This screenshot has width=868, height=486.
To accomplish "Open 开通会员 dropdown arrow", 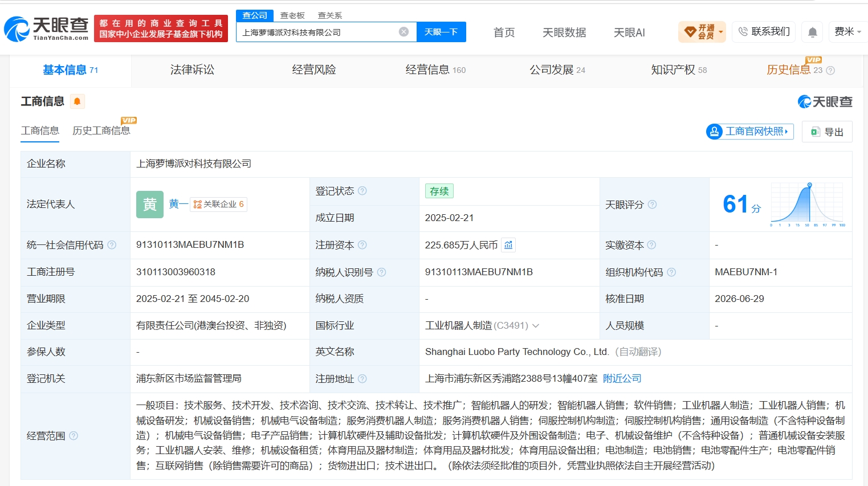I will [x=721, y=32].
